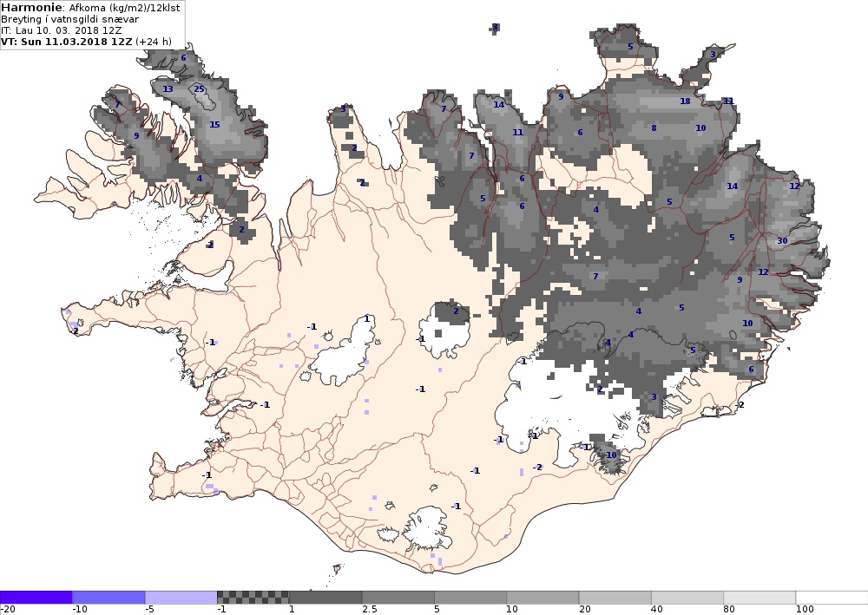Image resolution: width=868 pixels, height=615 pixels.
Task: Click the 'IT: Lau 10. 03. 2018 12Z' line
Action: 62,30
